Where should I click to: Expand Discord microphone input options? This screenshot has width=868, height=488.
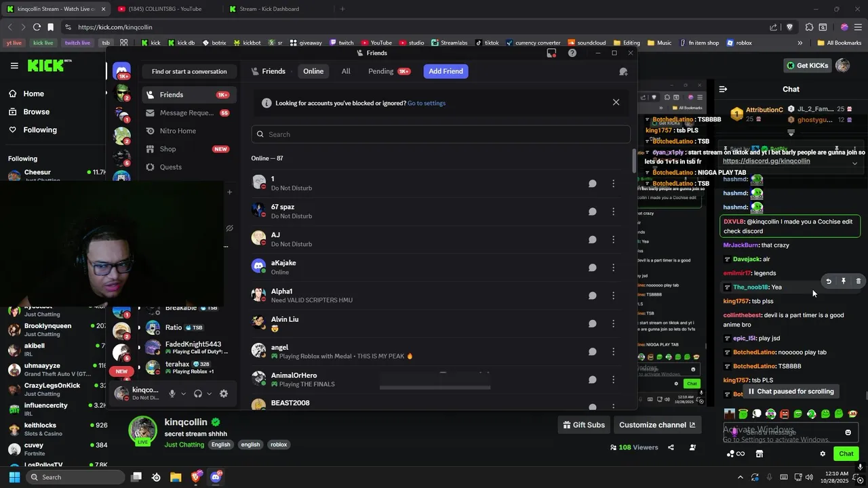[183, 393]
